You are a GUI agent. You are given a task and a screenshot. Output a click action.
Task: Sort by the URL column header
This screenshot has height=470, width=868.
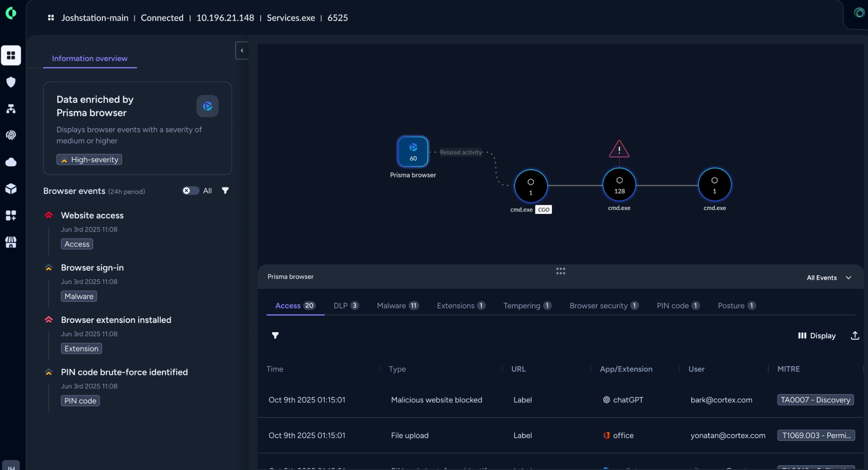(518, 369)
